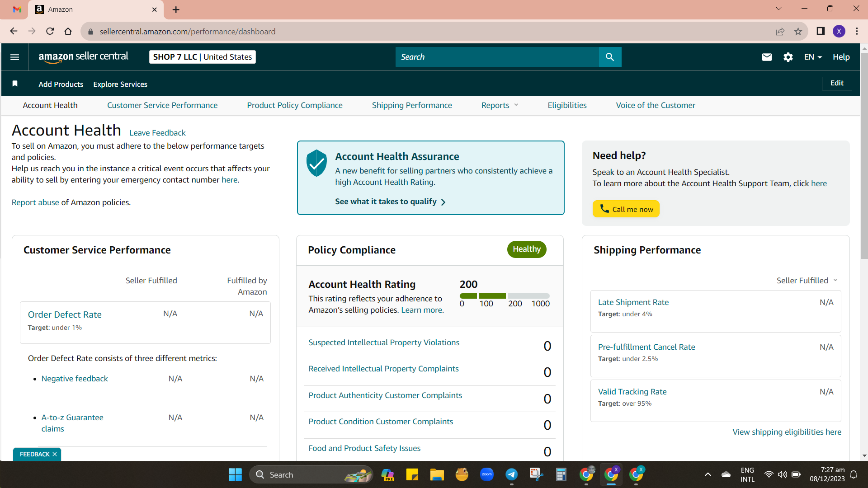Open Pre-fulfillment Cancel Rate link

tap(646, 347)
